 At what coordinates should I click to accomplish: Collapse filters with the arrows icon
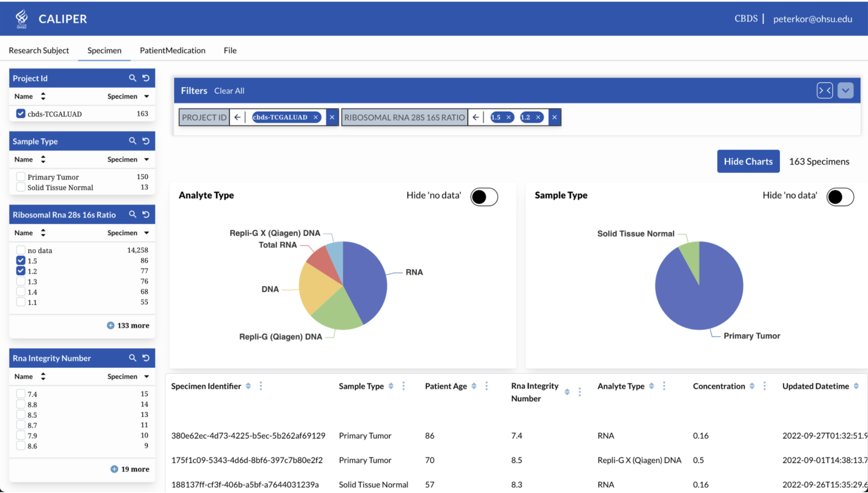[x=824, y=90]
